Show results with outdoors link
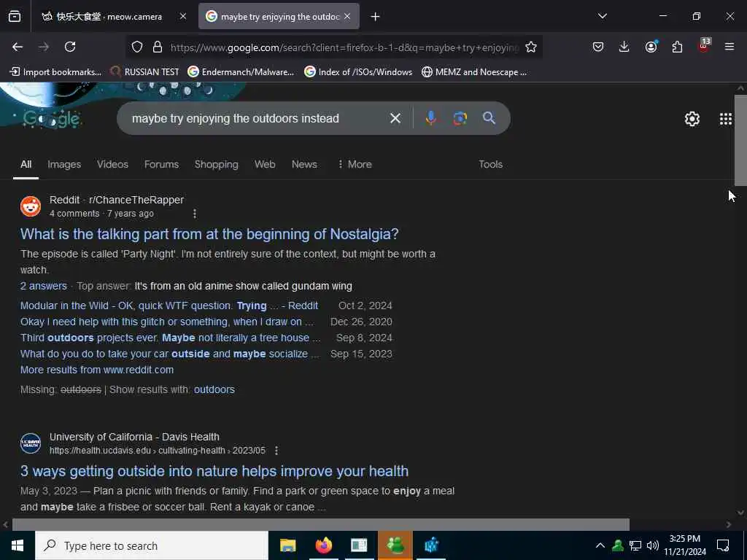747x560 pixels. tap(214, 389)
